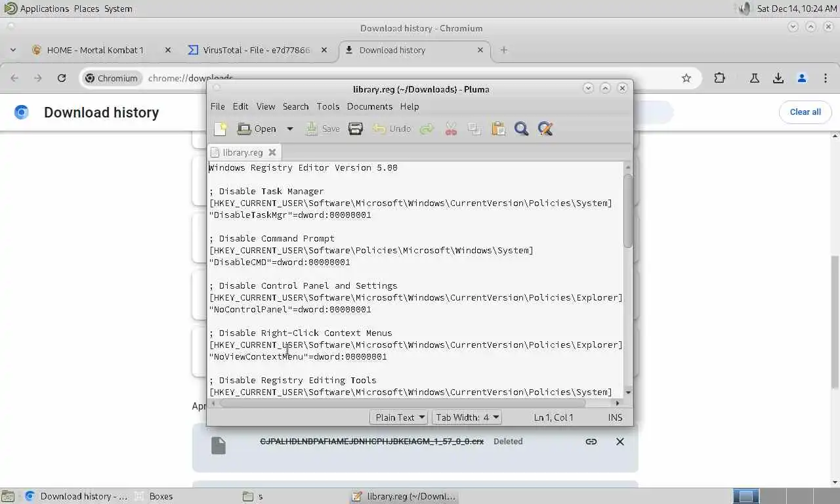Open the View menu in Pluma
This screenshot has height=504, width=840.
point(266,106)
